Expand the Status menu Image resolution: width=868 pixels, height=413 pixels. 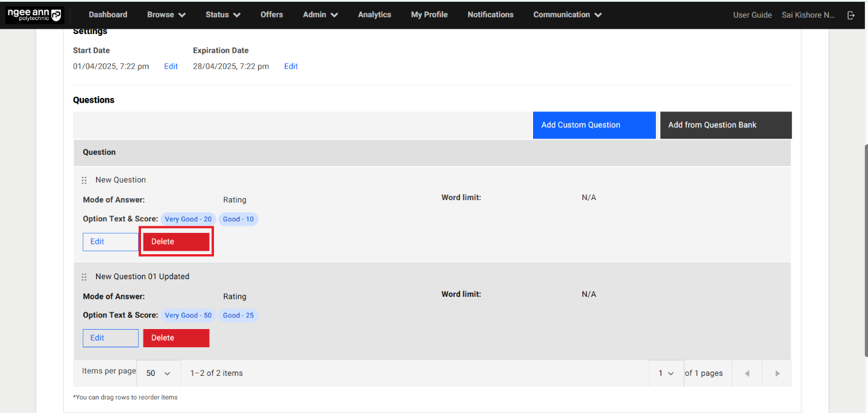(x=222, y=15)
